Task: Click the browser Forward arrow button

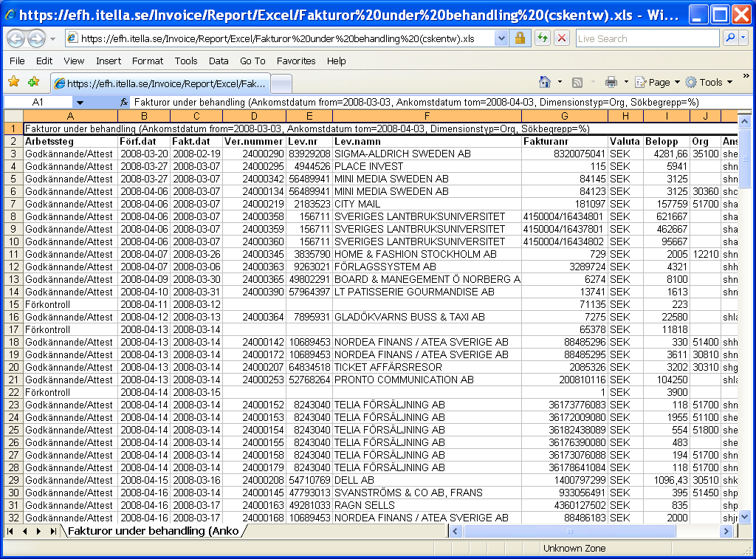Action: (37, 38)
